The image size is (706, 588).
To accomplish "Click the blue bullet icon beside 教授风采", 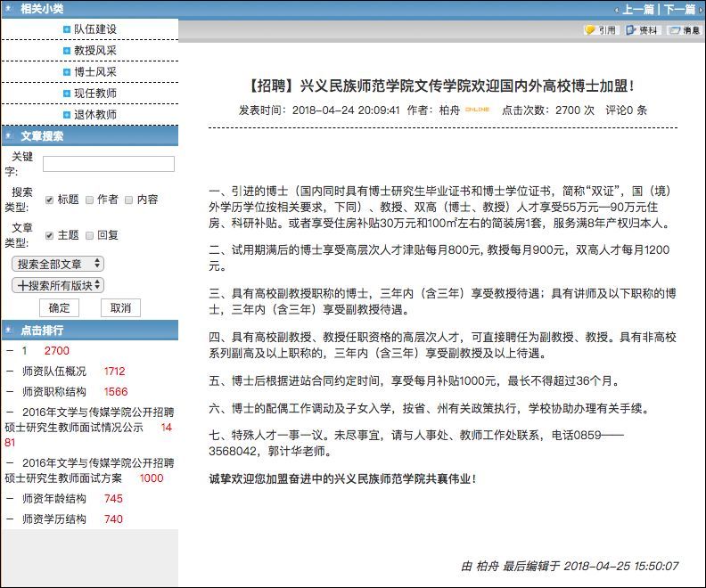I will pos(67,51).
